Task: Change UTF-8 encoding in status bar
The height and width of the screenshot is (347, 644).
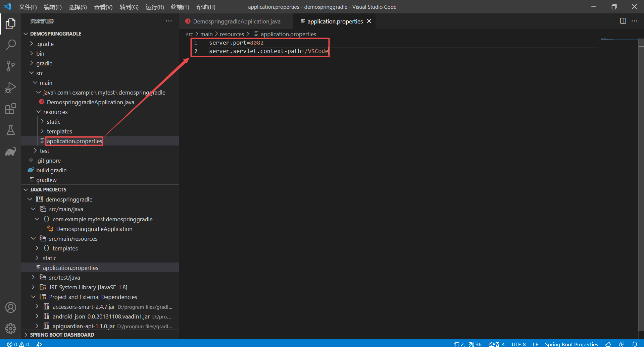Action: 518,344
